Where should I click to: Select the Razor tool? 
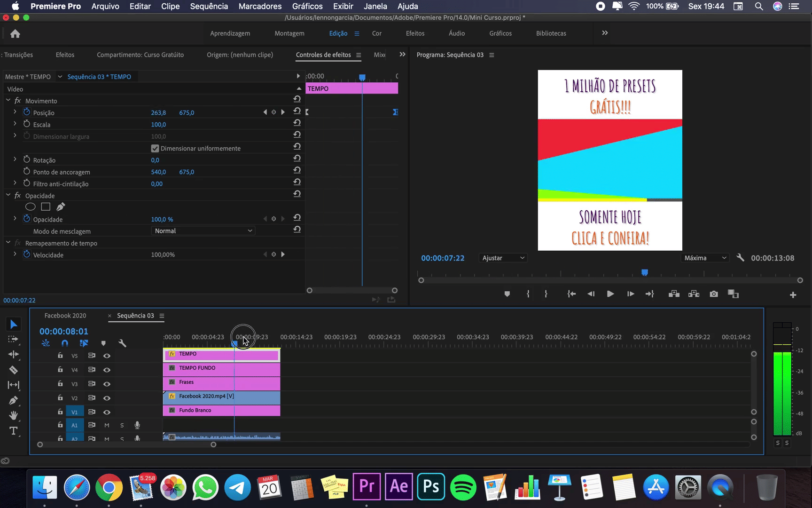pos(13,370)
